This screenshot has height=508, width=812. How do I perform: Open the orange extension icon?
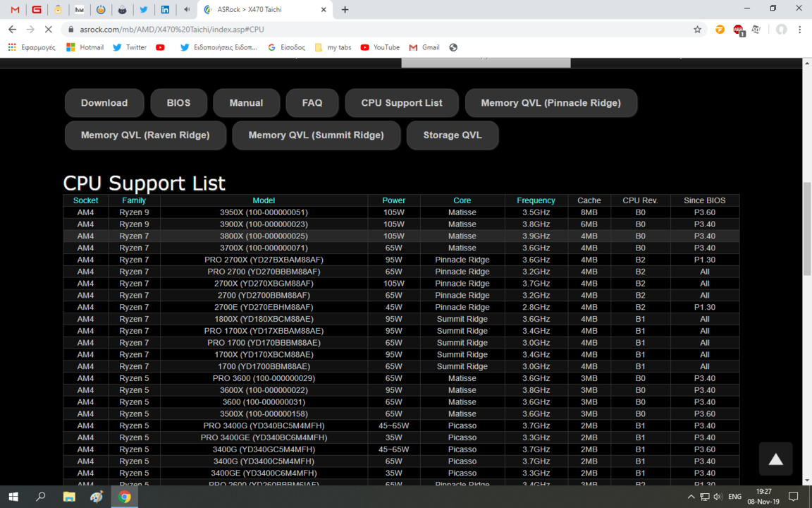click(x=720, y=30)
